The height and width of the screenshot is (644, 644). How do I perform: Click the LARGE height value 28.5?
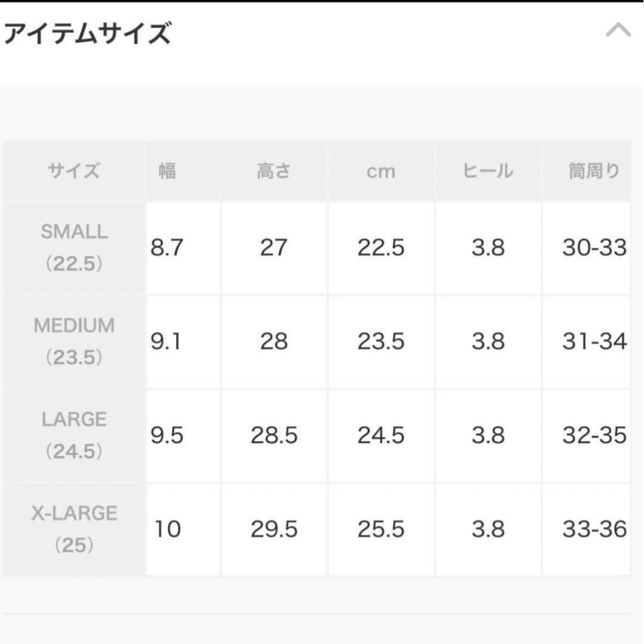[x=274, y=435]
